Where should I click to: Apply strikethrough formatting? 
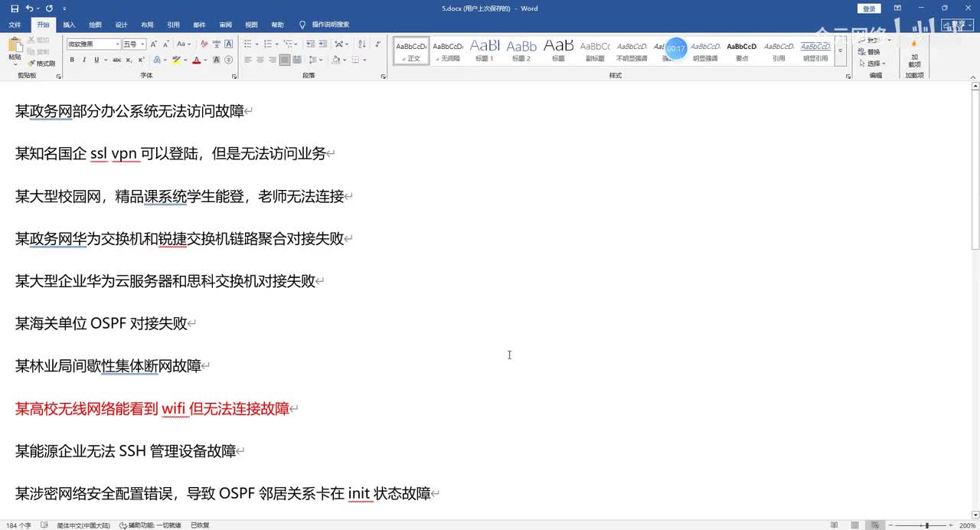pos(116,60)
